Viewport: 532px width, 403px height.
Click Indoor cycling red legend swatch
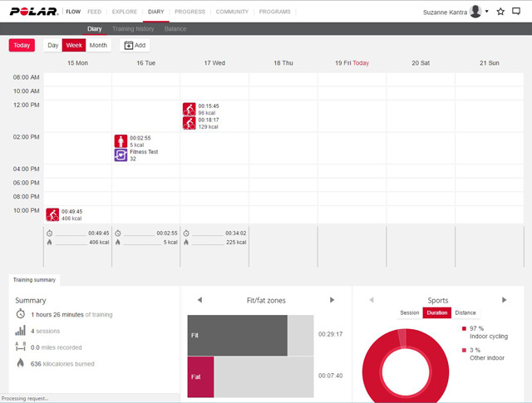pyautogui.click(x=464, y=328)
